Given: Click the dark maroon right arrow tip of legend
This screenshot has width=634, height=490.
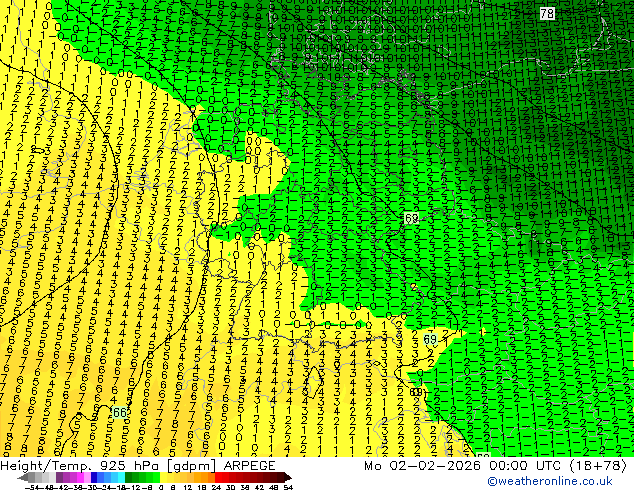Looking at the screenshot, I should (288, 478).
